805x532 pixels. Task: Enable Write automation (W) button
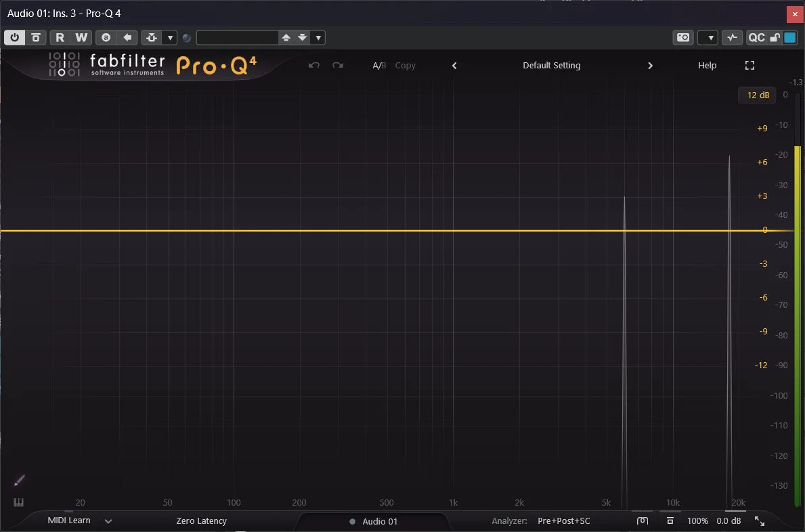(81, 37)
